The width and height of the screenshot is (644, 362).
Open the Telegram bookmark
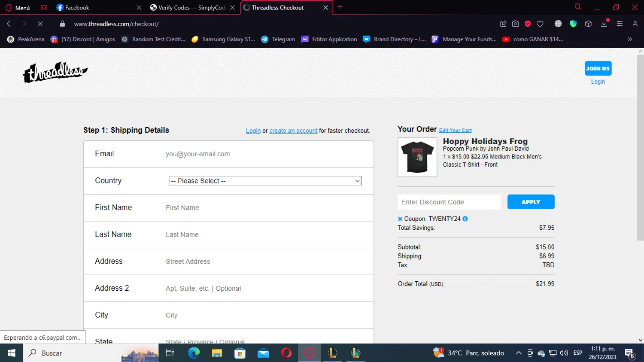coord(278,39)
